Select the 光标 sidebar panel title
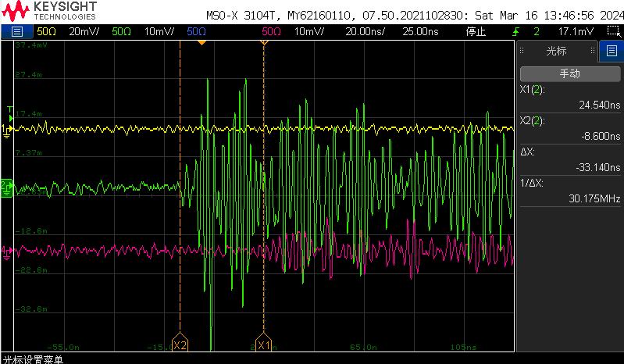The height and width of the screenshot is (364, 624). (x=556, y=52)
